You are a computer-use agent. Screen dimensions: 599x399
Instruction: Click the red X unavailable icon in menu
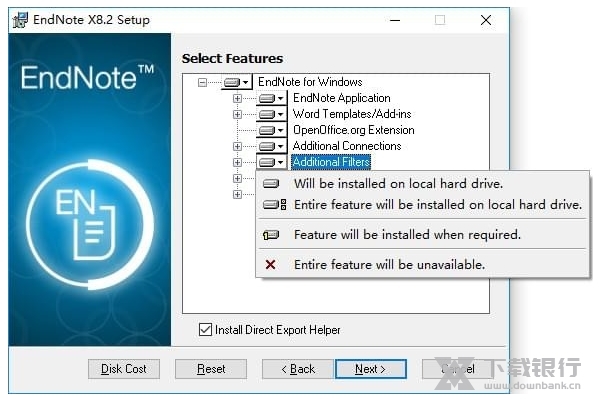tap(270, 264)
